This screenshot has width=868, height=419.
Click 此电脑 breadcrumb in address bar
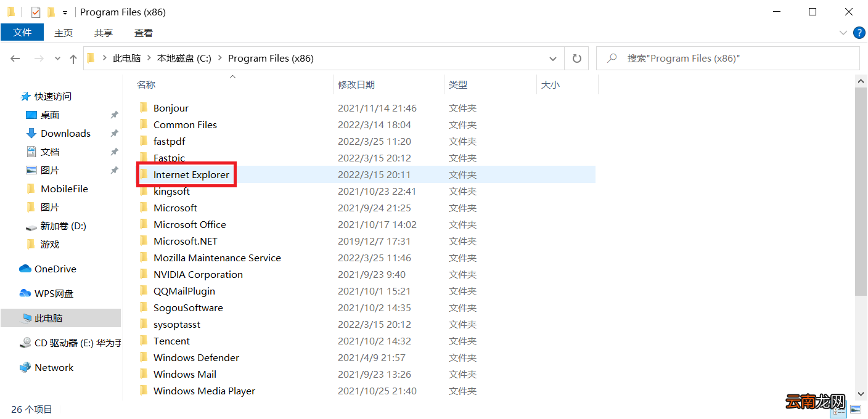click(126, 59)
